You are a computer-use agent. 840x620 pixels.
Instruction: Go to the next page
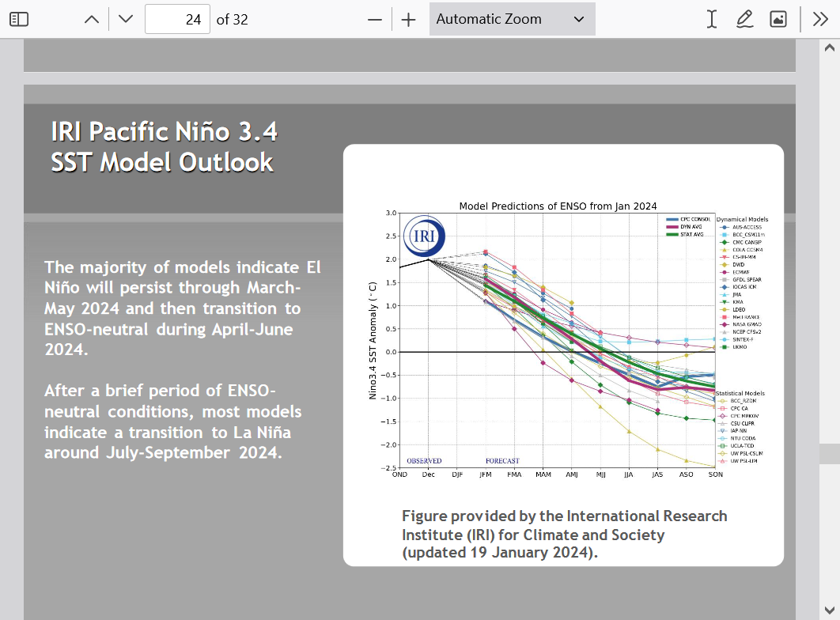click(x=126, y=19)
